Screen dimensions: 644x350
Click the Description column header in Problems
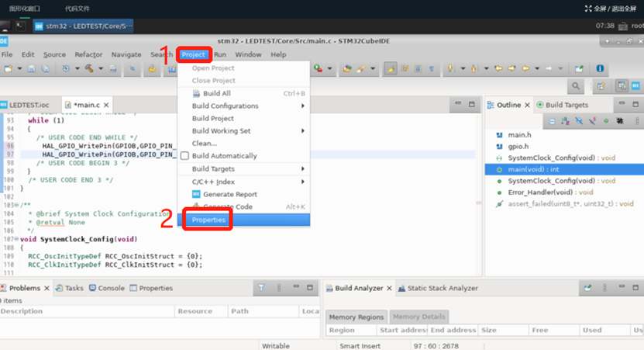(x=87, y=311)
